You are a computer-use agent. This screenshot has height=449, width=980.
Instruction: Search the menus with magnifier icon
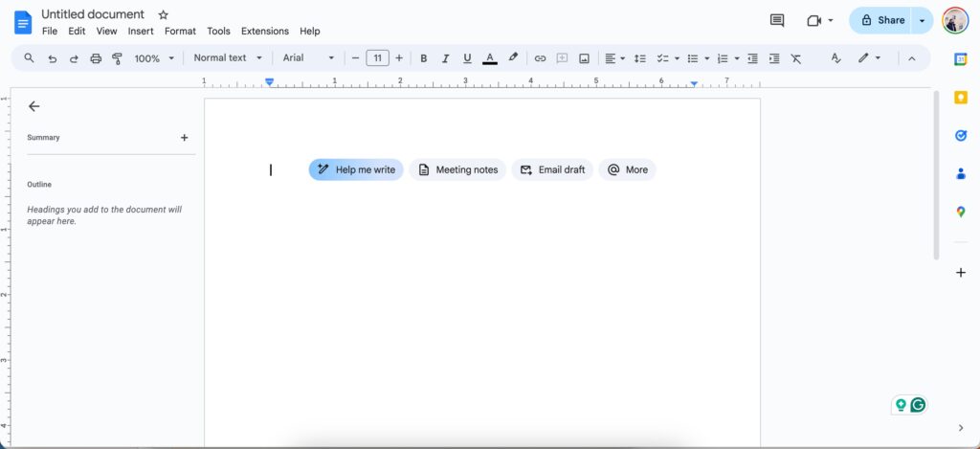click(29, 58)
